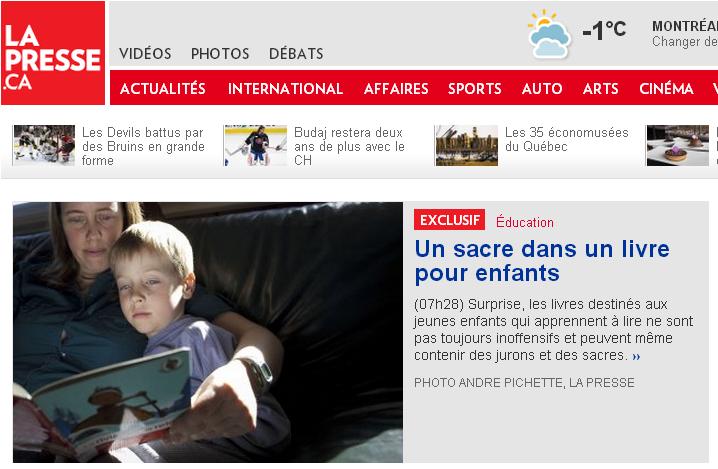Viewport: 718px width, 469px height.
Task: Open the Débats section
Action: (296, 54)
